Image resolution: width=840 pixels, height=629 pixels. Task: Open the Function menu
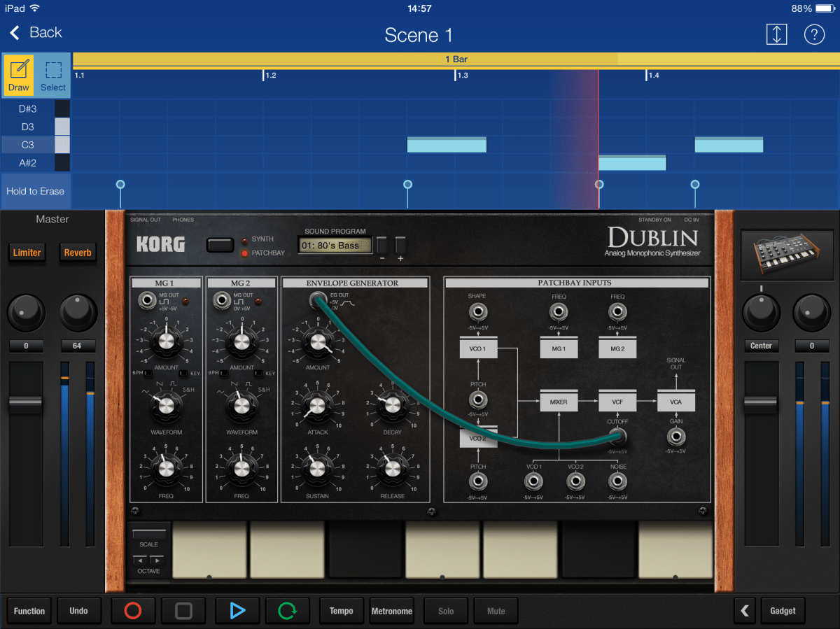click(29, 610)
